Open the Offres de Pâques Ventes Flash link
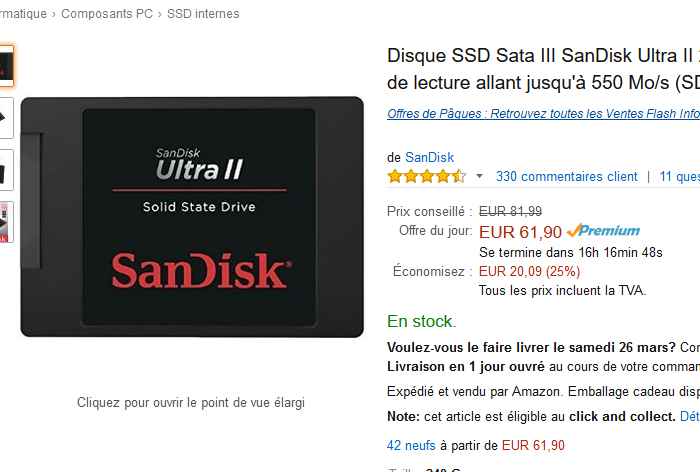This screenshot has height=472, width=700. click(543, 114)
